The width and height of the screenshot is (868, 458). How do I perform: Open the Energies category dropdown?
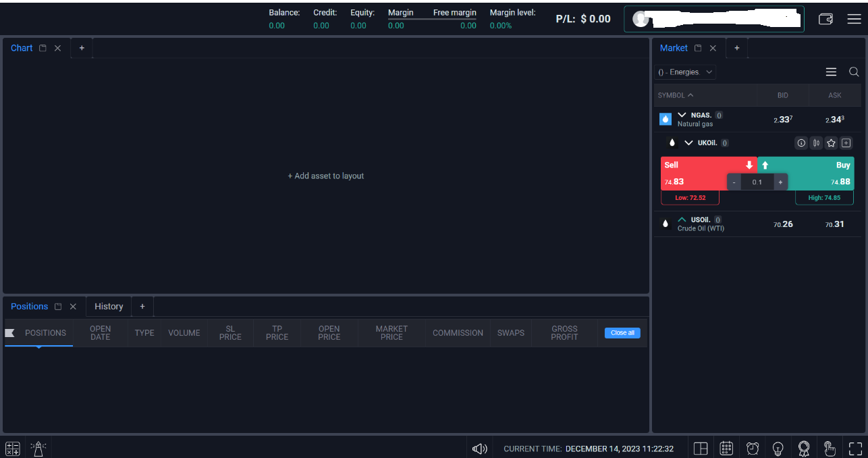[x=685, y=72]
